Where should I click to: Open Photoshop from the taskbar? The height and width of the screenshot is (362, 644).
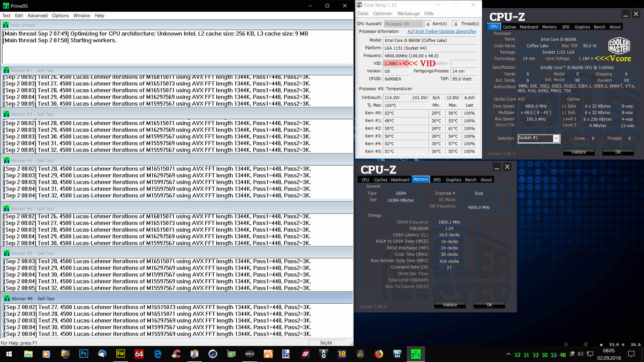point(84,354)
